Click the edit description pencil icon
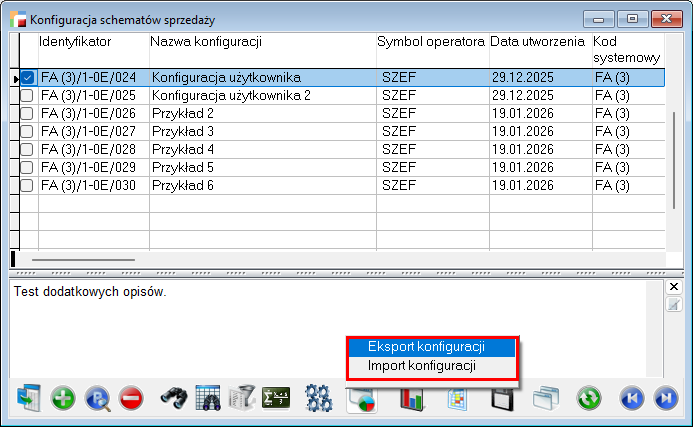 click(674, 304)
